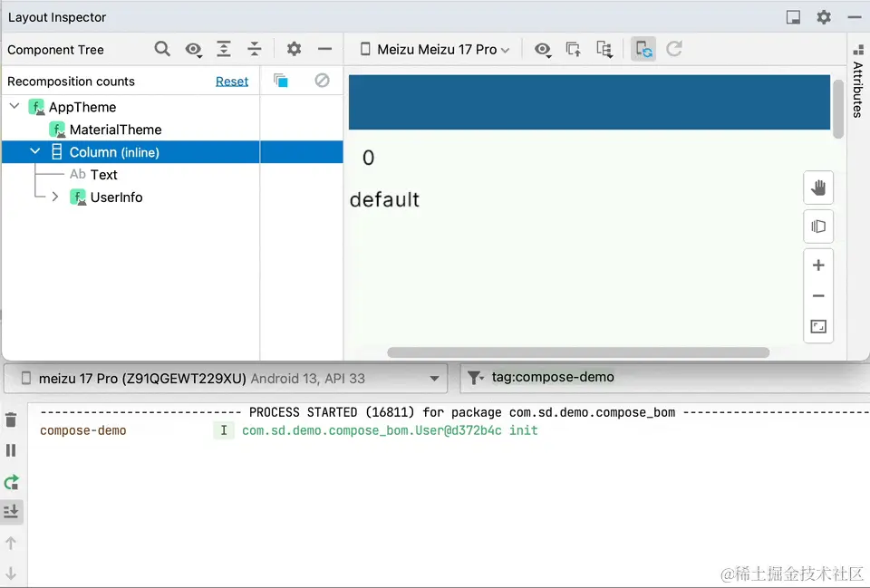The width and height of the screenshot is (870, 588).
Task: Click the Layout Inspector window mode icon
Action: pos(794,17)
